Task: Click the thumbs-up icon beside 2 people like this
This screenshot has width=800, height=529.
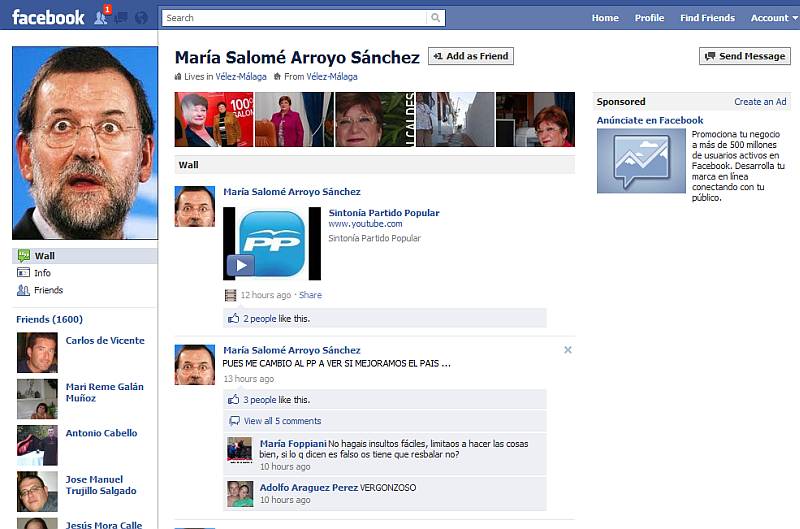Action: click(x=234, y=318)
